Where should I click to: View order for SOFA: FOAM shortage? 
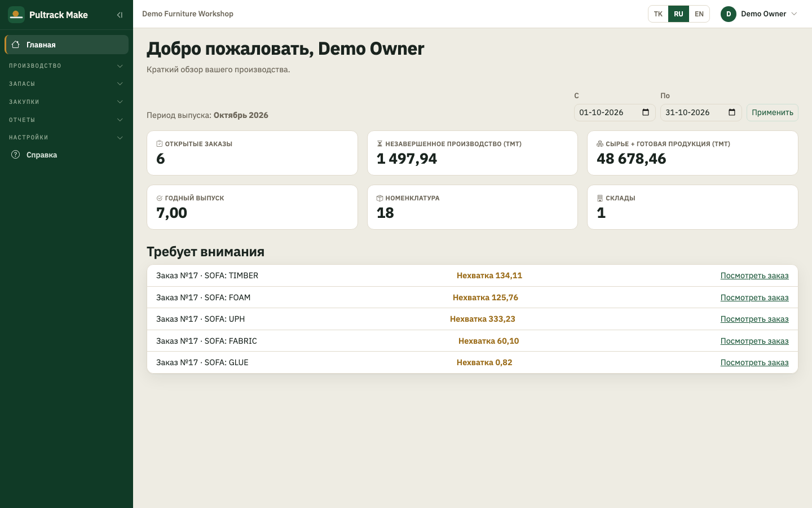coord(754,297)
